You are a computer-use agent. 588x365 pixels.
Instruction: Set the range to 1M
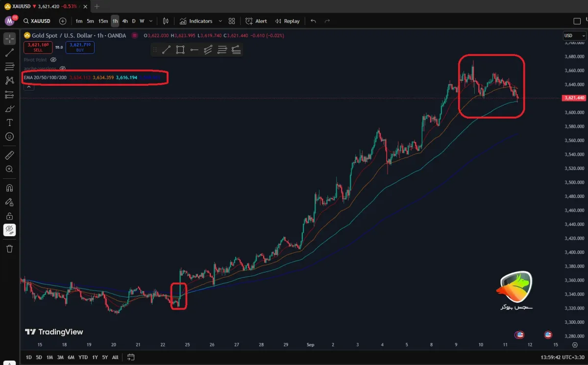tap(49, 357)
